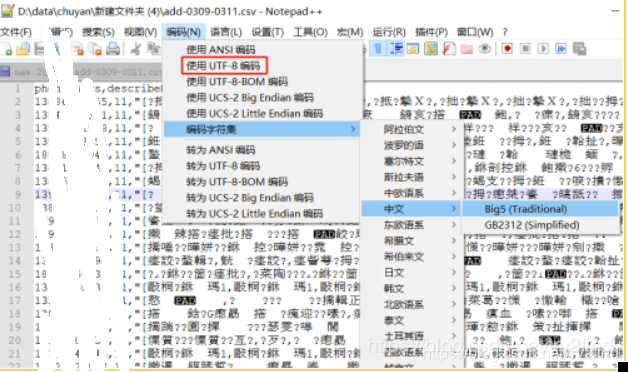Expand the 泰文 character set submenu
This screenshot has height=372, width=628.
411,320
